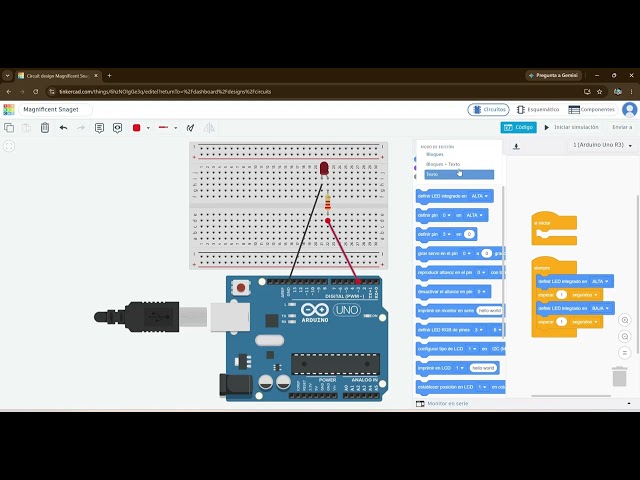Open the user profile avatar
640x480 pixels.
(629, 109)
